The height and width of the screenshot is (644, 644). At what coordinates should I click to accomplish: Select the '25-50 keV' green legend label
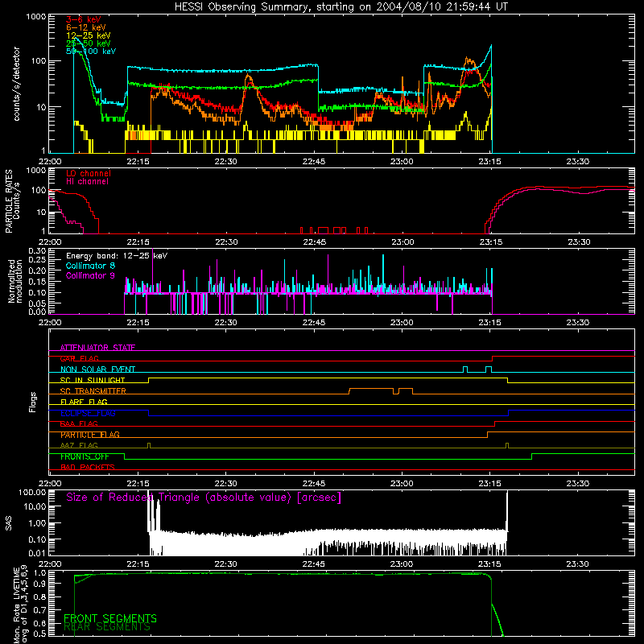pos(89,43)
